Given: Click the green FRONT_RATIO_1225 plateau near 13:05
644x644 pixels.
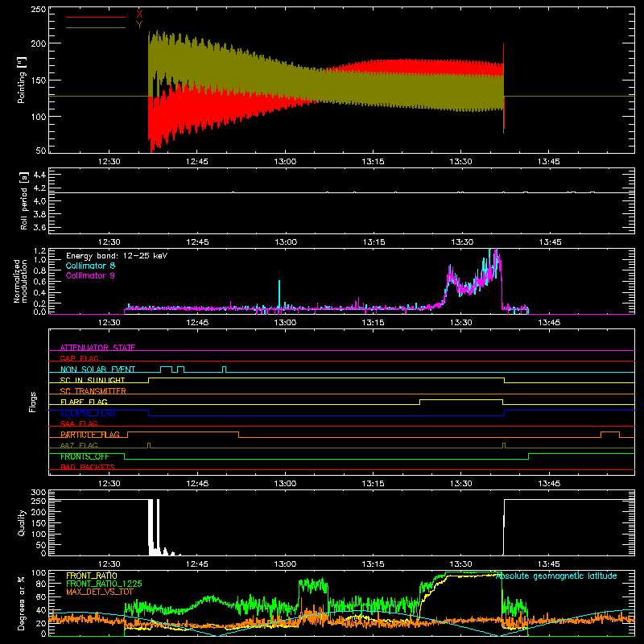Looking at the screenshot, I should point(313,585).
